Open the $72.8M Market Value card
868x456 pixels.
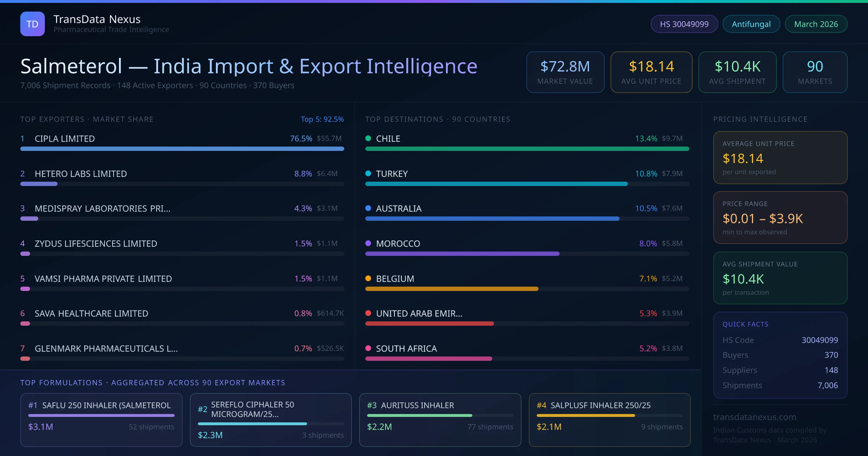point(565,72)
